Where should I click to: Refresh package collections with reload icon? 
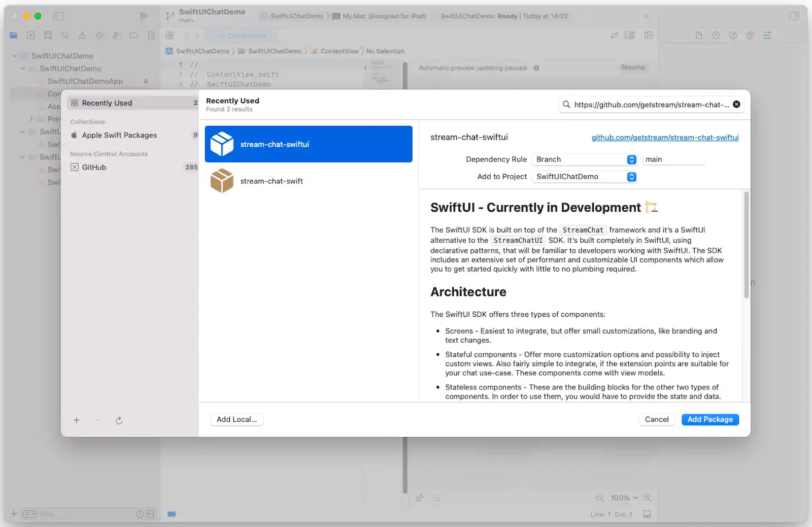(x=119, y=420)
